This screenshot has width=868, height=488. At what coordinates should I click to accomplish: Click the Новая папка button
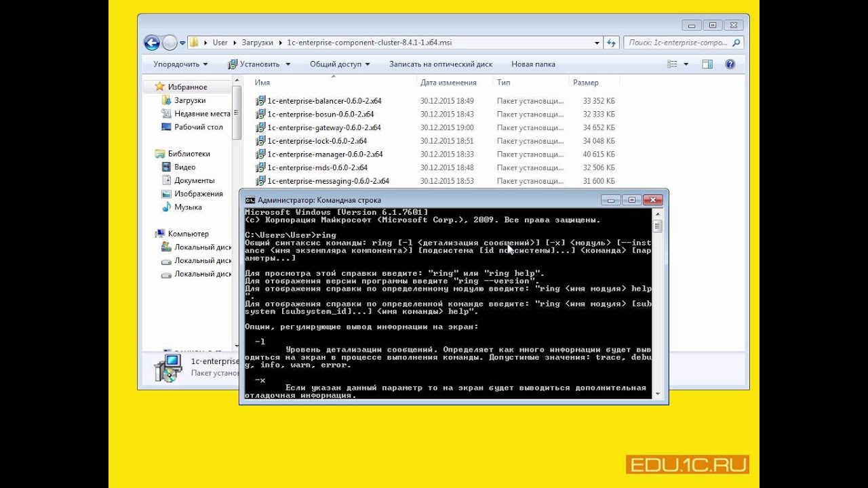pyautogui.click(x=533, y=64)
